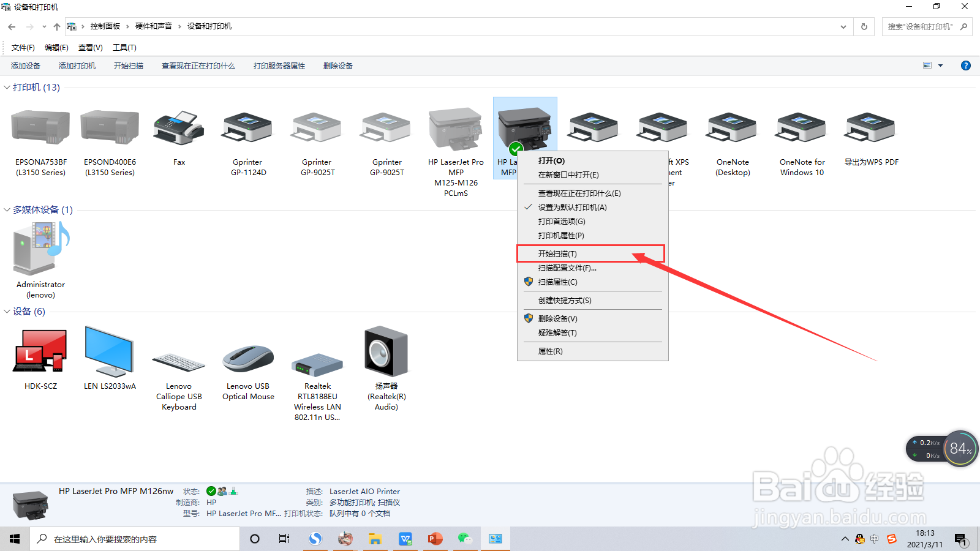Click 开始扫描 in the toolbar
The width and height of the screenshot is (980, 551).
tap(129, 66)
